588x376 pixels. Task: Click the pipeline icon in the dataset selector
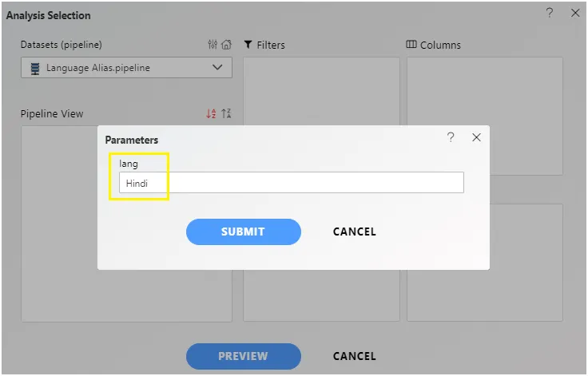pos(35,68)
